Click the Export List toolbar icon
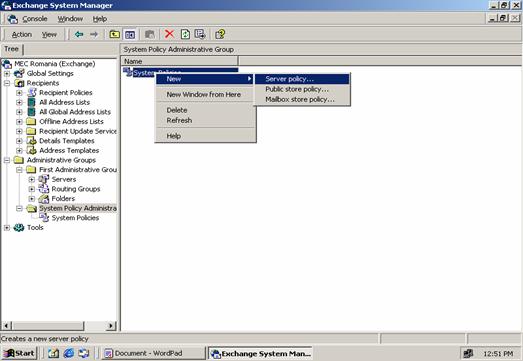 coord(200,34)
